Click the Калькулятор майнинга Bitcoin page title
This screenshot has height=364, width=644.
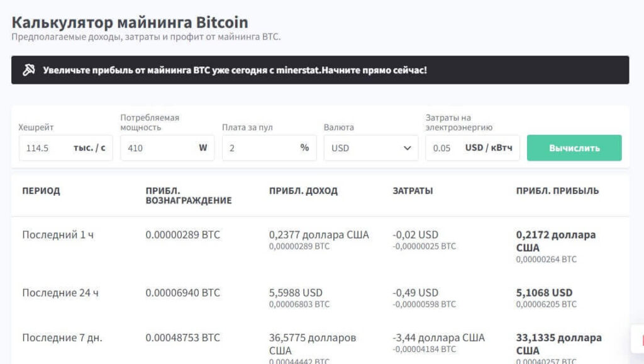(x=130, y=22)
